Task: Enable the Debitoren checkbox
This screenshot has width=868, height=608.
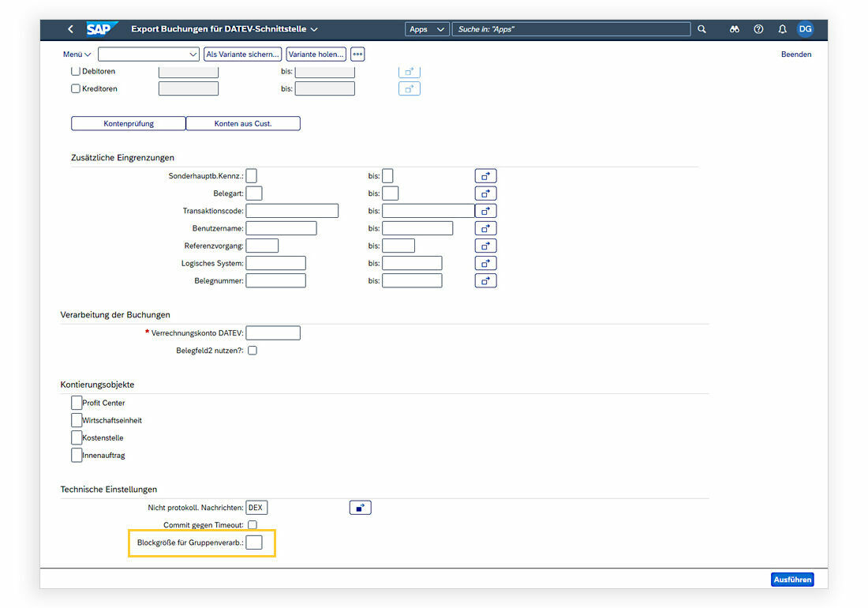Action: pyautogui.click(x=76, y=71)
